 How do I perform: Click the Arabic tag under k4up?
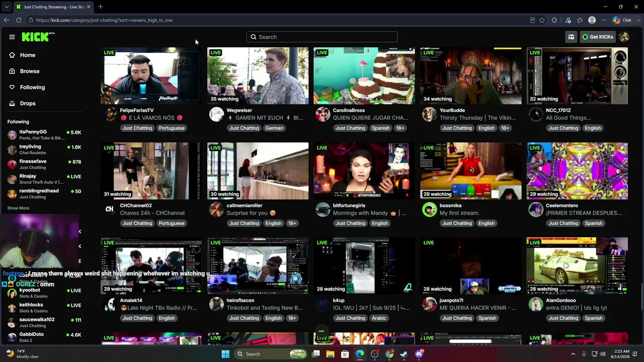click(379, 318)
